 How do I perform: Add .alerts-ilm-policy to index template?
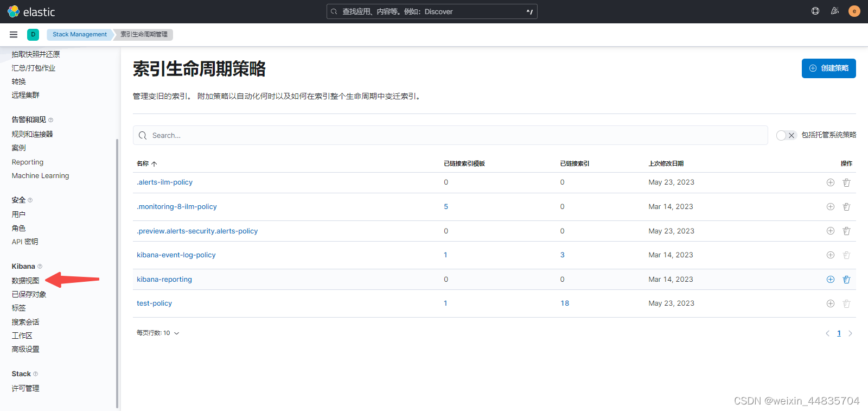[x=831, y=182]
